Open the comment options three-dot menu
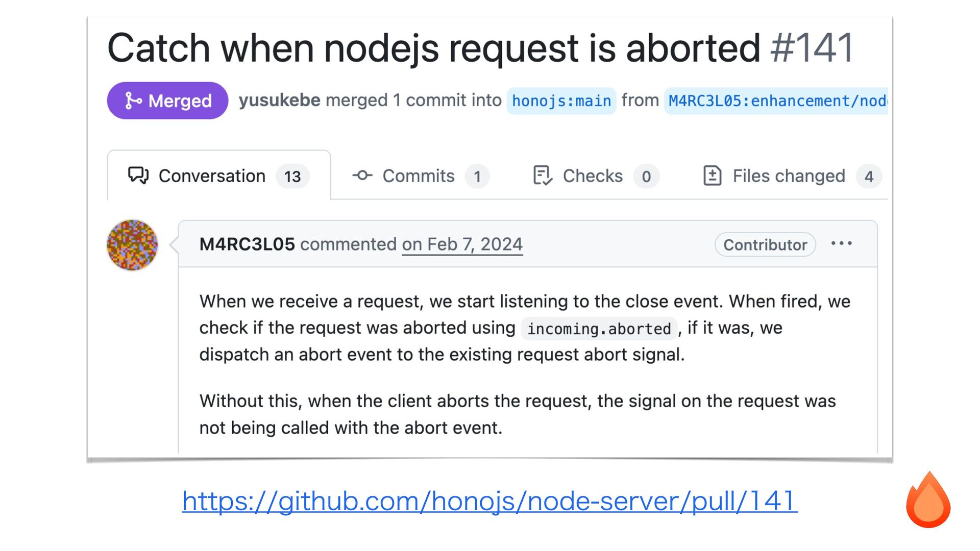Image resolution: width=980 pixels, height=551 pixels. pyautogui.click(x=841, y=244)
